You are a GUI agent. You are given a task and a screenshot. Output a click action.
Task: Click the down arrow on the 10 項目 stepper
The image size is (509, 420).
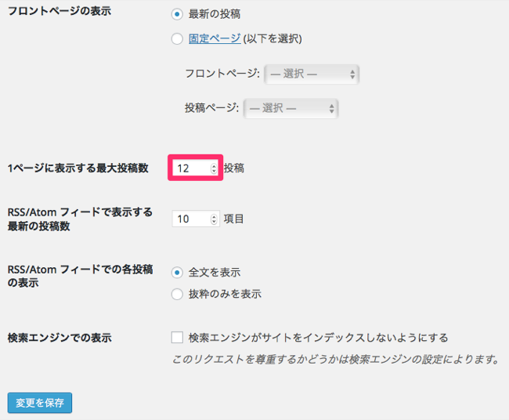pos(214,223)
